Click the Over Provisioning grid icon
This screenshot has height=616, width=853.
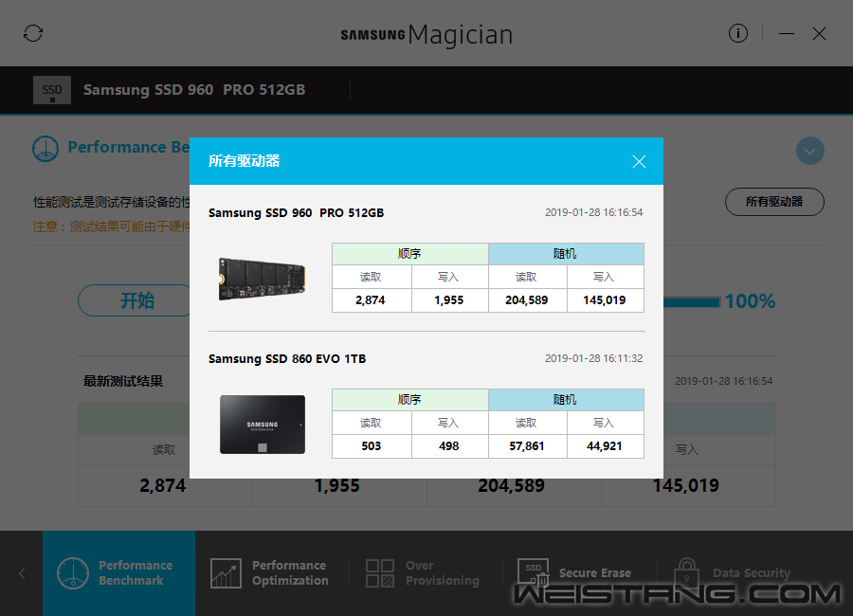point(380,573)
